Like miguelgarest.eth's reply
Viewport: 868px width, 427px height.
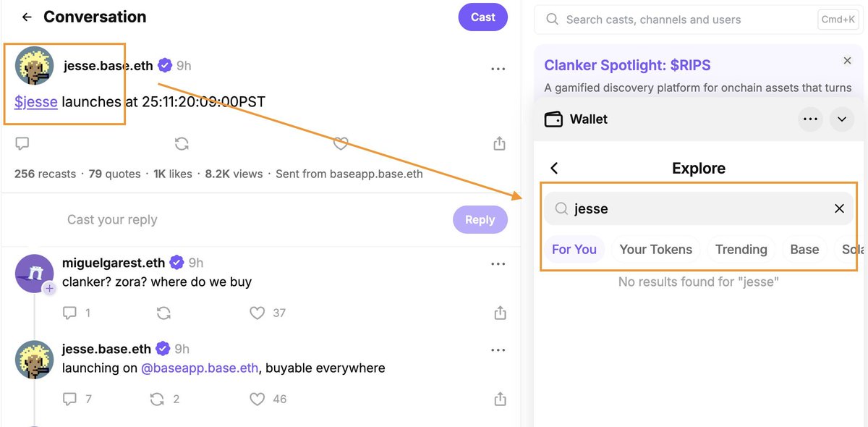[257, 313]
